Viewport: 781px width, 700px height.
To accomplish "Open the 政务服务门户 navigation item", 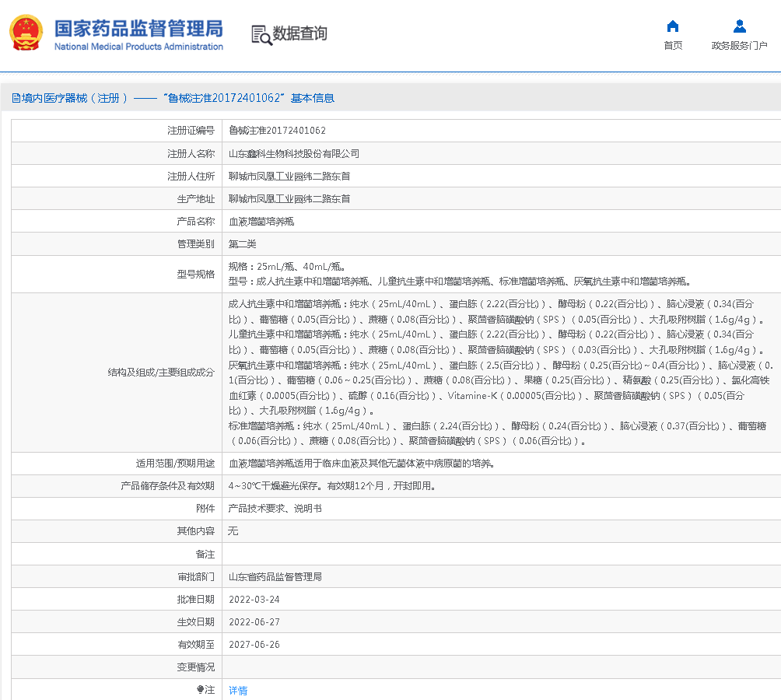I will pos(739,45).
